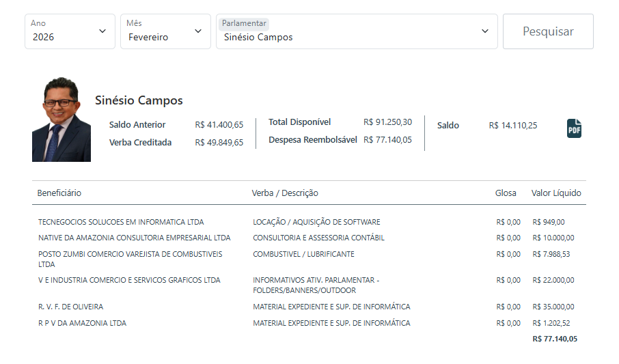Click the Saldo value R$ 14.110,25
Image resolution: width=619 pixels, height=364 pixels.
[512, 125]
